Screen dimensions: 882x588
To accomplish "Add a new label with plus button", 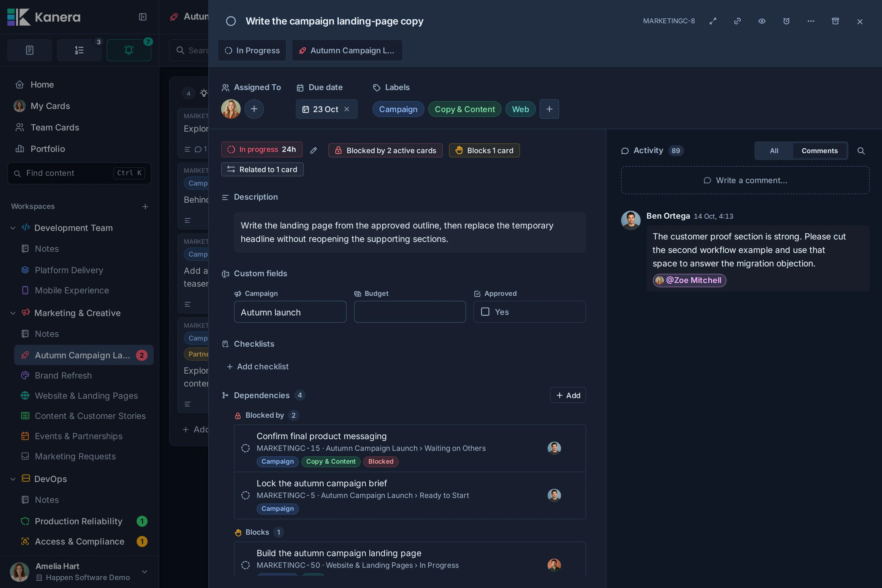I will coord(549,109).
